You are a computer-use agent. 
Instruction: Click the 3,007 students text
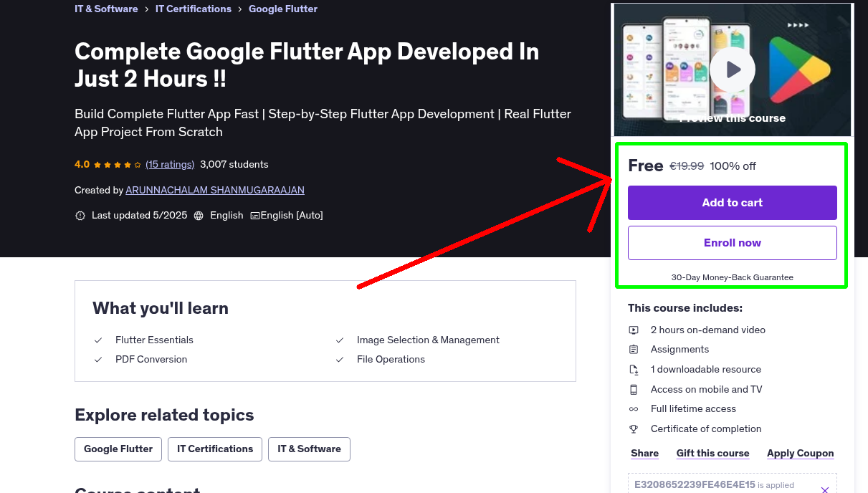point(234,164)
